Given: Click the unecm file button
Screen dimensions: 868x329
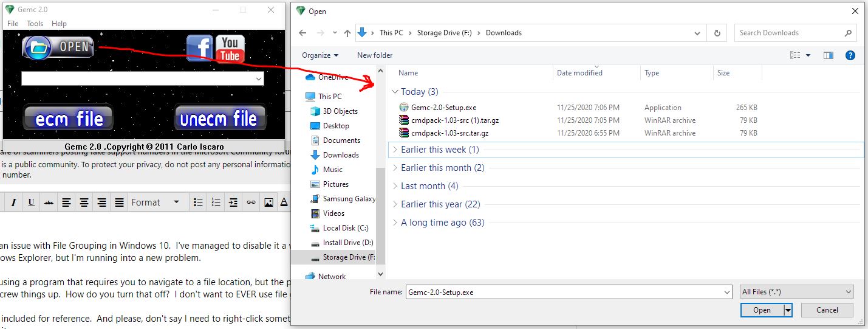Looking at the screenshot, I should pos(220,118).
